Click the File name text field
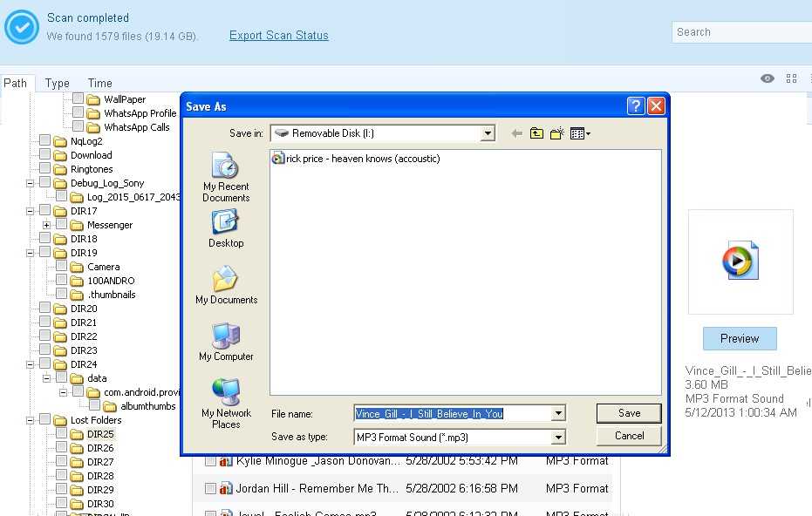This screenshot has width=812, height=516. point(454,413)
